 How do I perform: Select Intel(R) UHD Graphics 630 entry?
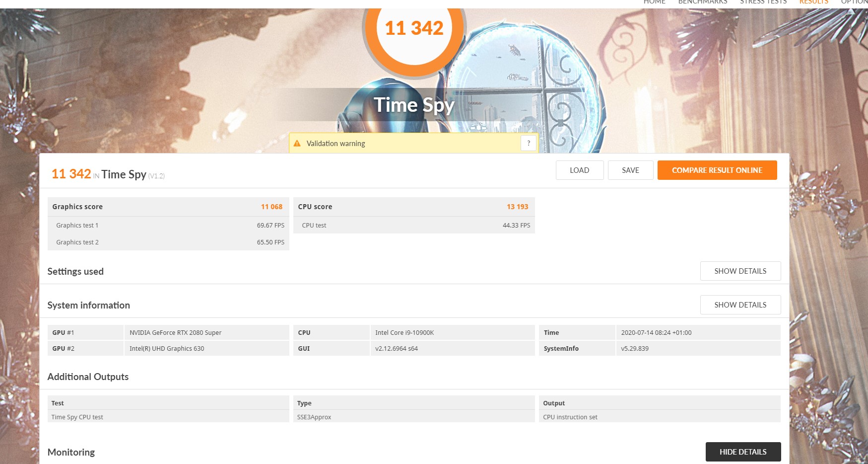point(206,349)
